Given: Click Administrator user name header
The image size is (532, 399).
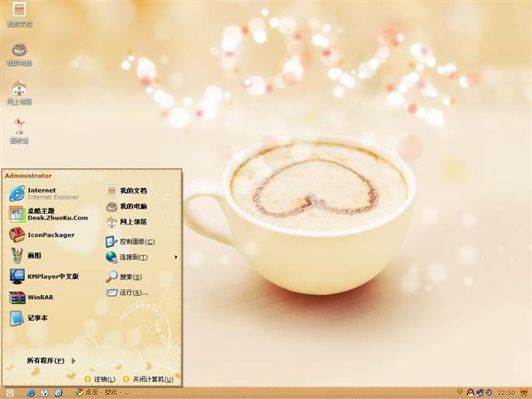Looking at the screenshot, I should [x=28, y=175].
